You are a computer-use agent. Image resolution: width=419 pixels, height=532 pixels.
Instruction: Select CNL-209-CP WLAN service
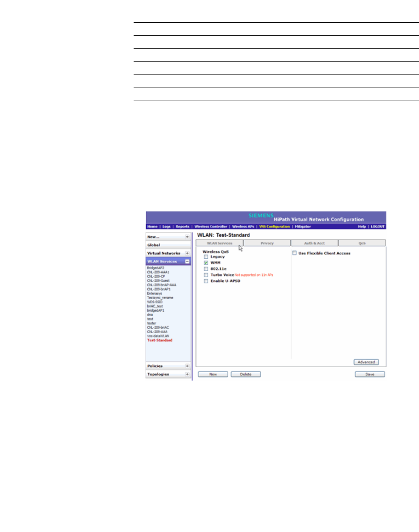[x=156, y=277]
